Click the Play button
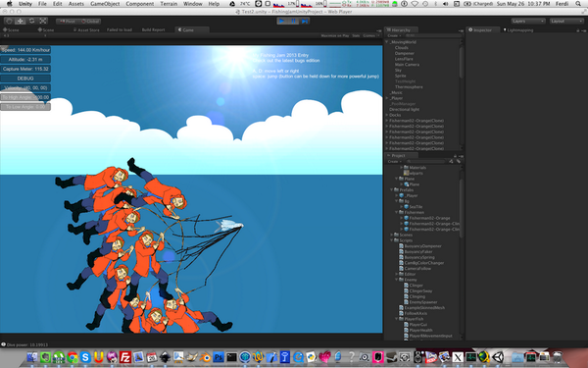The width and height of the screenshot is (588, 368). 282,21
